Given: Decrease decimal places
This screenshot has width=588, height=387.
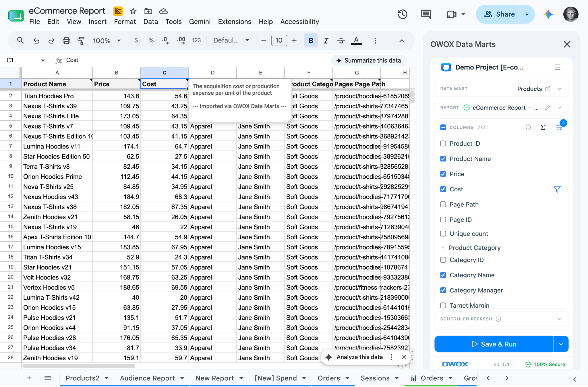Looking at the screenshot, I should (x=166, y=41).
